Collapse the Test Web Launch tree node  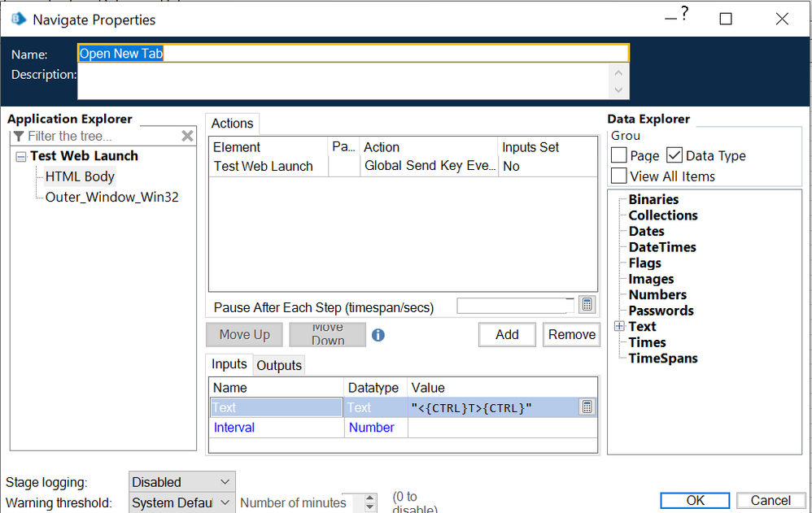20,156
